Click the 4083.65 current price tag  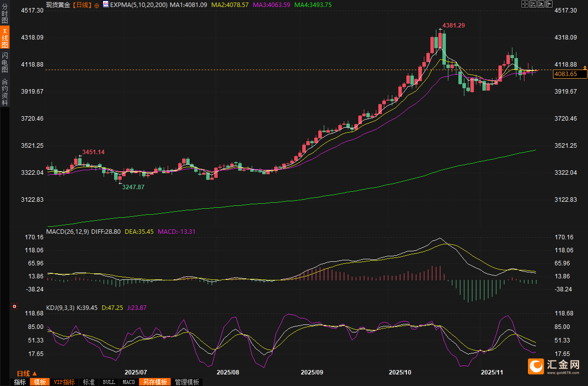(x=565, y=74)
